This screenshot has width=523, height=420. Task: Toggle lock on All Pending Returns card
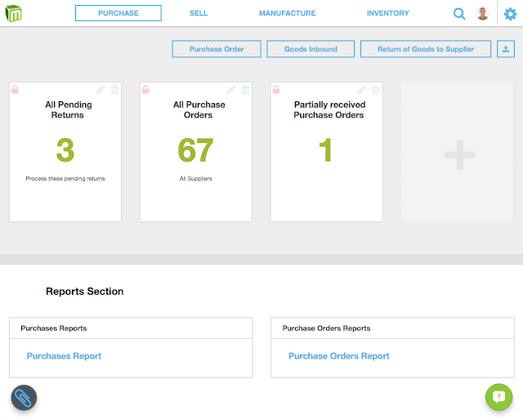pos(15,89)
